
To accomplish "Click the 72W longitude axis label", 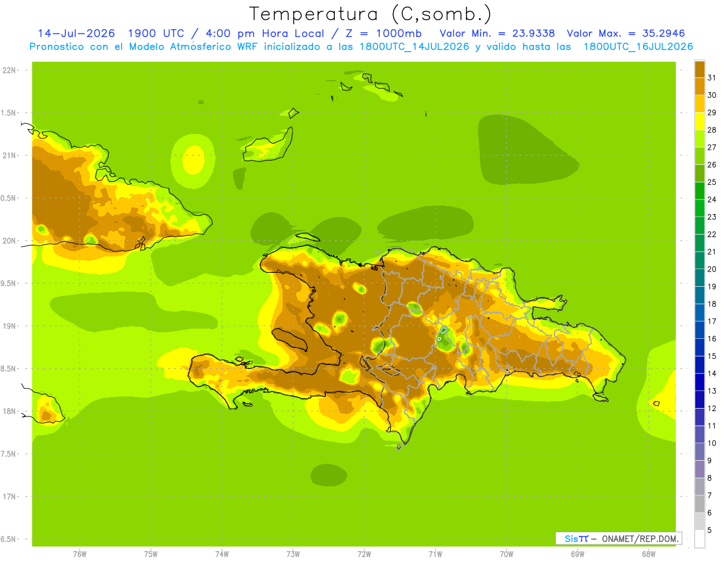I will pos(364,554).
